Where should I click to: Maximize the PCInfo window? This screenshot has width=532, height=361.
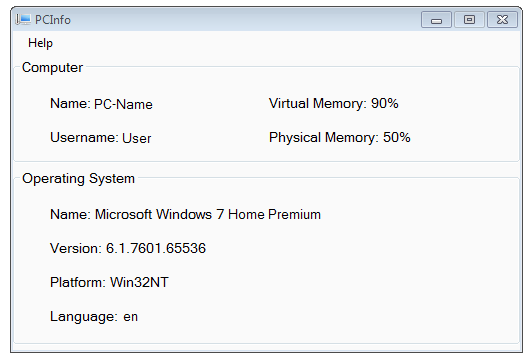pos(469,20)
